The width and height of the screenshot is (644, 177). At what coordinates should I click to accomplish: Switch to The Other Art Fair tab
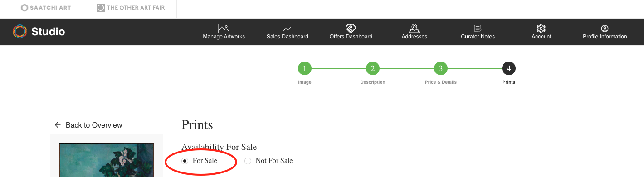(131, 8)
